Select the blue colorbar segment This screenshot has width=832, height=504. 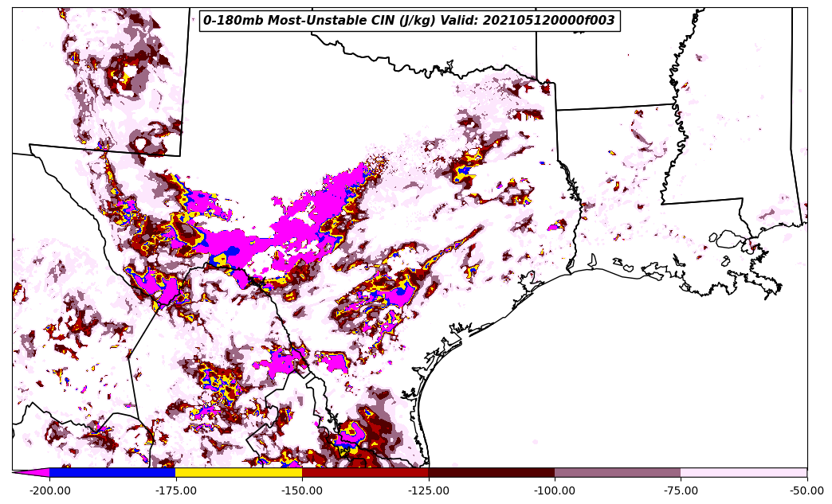click(112, 472)
